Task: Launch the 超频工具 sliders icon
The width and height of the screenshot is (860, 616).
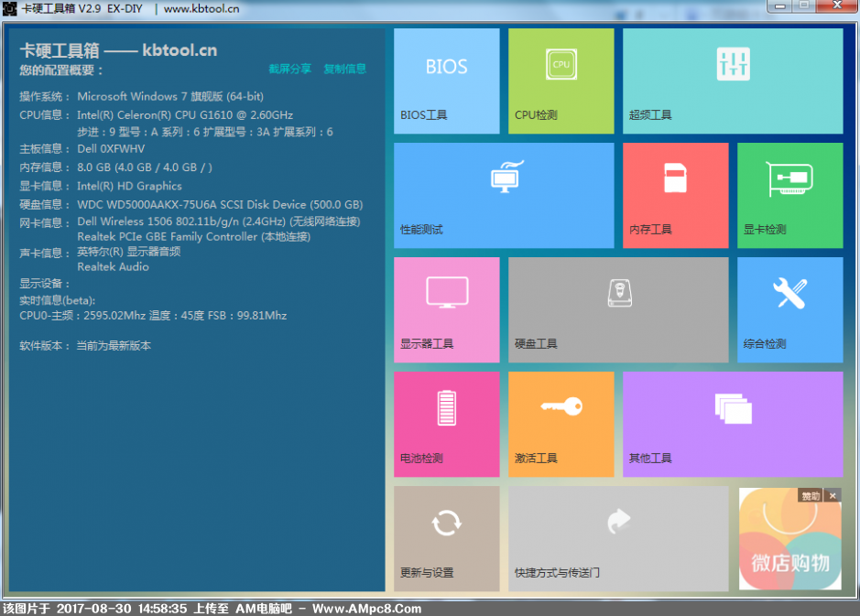Action: click(733, 64)
